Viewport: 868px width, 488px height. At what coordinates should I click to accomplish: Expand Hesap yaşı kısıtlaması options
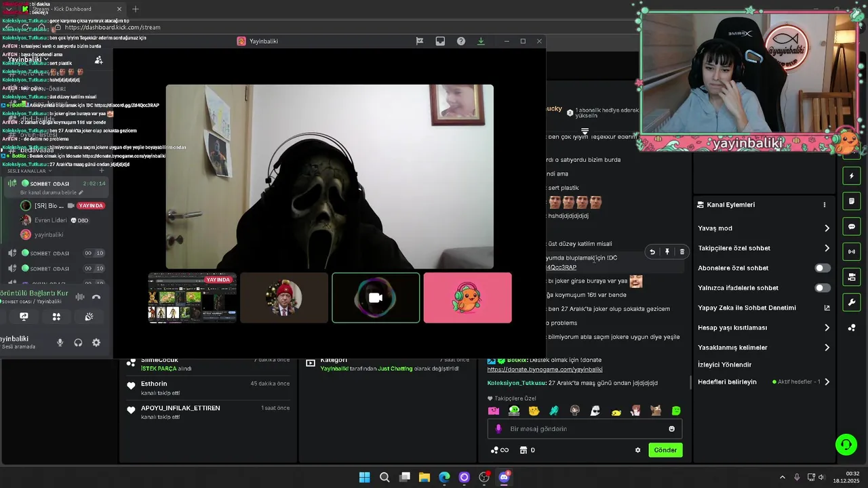pos(827,328)
